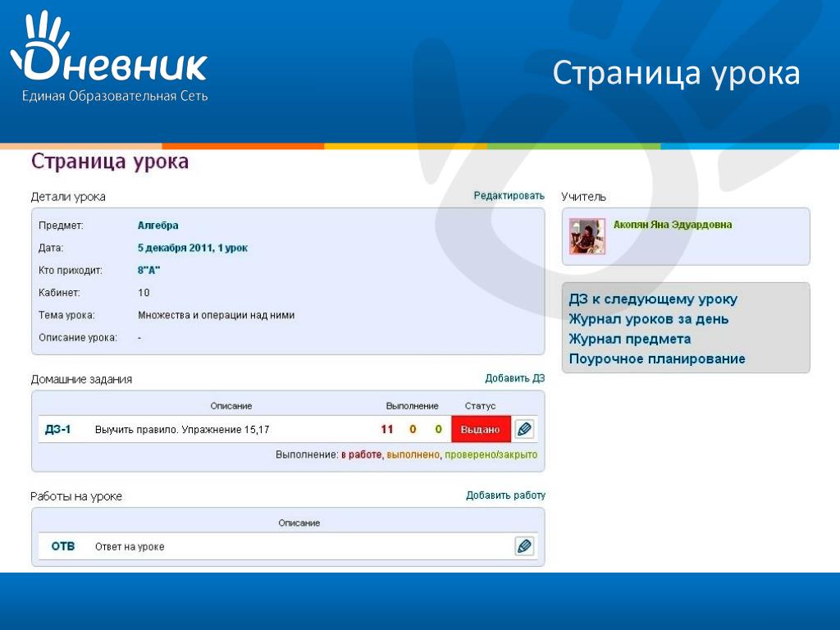840x630 pixels.
Task: Click Добавить работу link
Action: (505, 495)
